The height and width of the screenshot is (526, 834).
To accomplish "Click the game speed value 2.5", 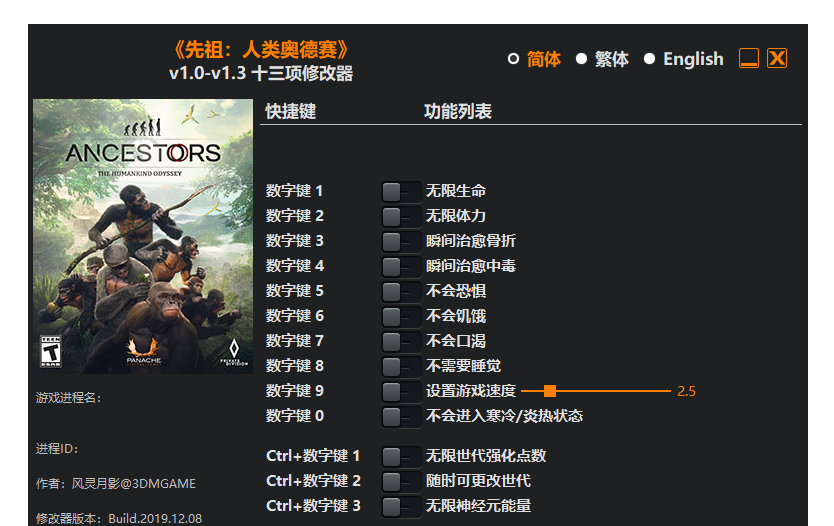I will 686,391.
